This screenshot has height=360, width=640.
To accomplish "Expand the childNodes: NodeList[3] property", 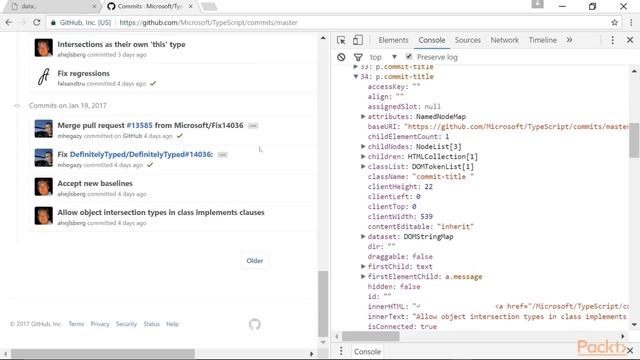I will [x=363, y=147].
